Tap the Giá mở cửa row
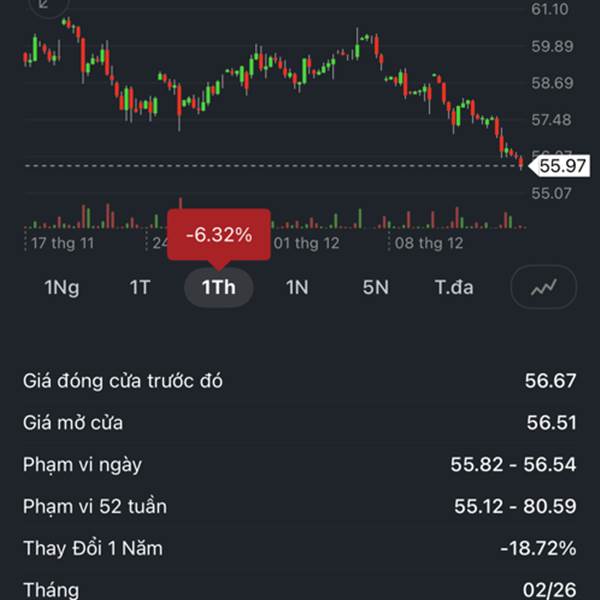The width and height of the screenshot is (600, 600). point(300,422)
